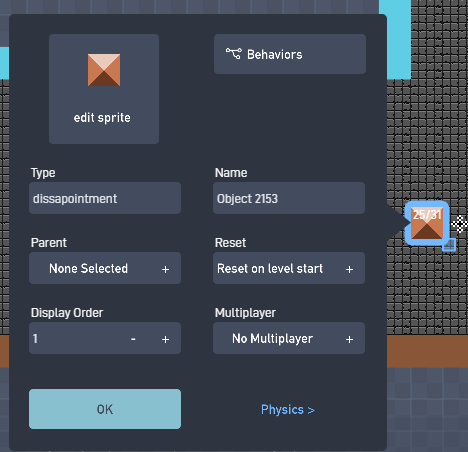Select the highlighted object labeled 25/31
The height and width of the screenshot is (452, 468).
(x=427, y=223)
